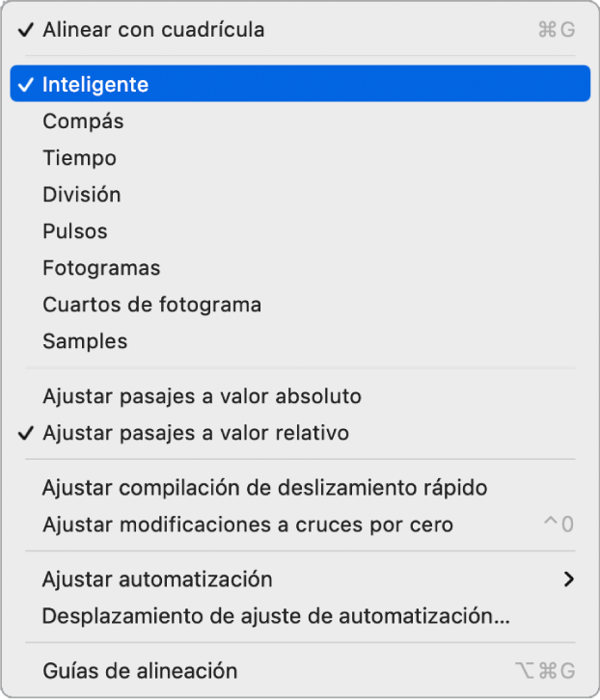Select Tiempo from the snap menu
Screen dimensions: 600x700
[x=79, y=158]
